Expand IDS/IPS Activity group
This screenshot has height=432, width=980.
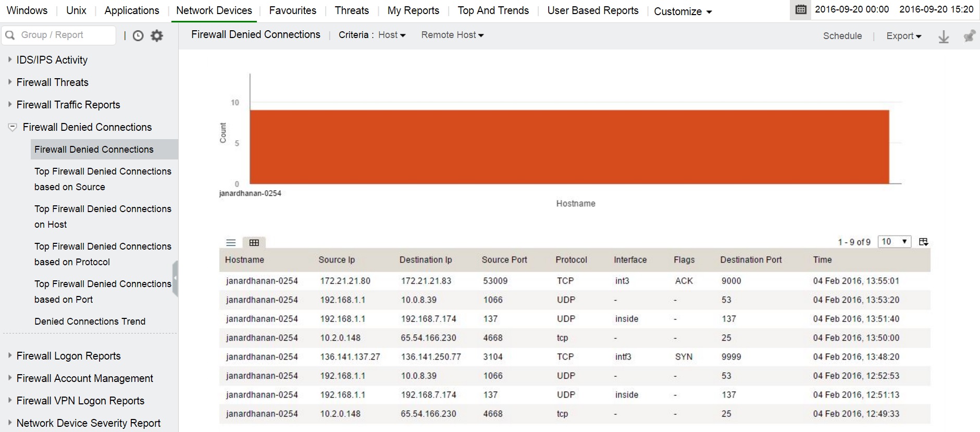click(10, 60)
